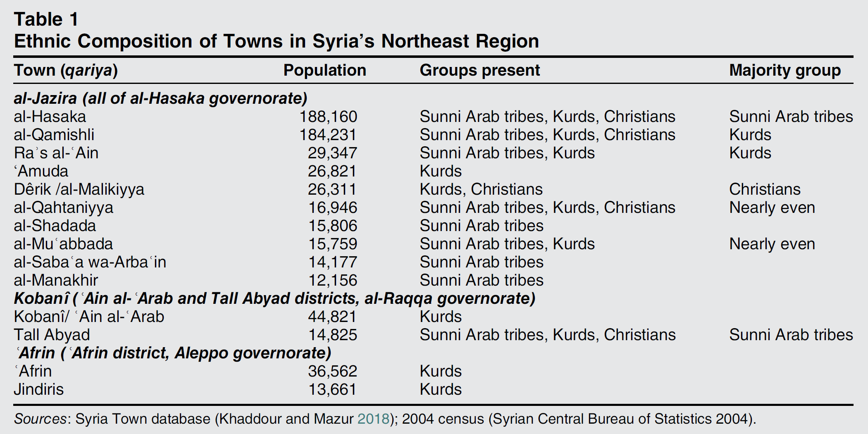Click the Ethnic Composition table caption

[x=276, y=41]
